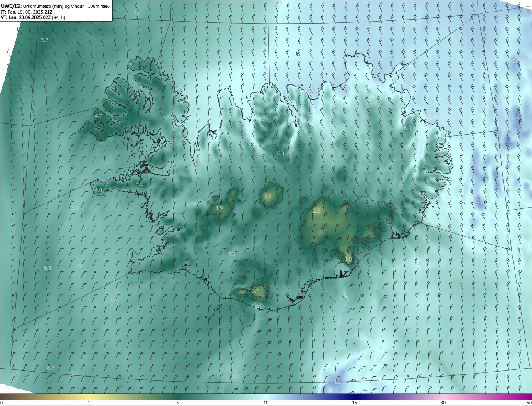Select the 6.1 value label

coord(408,128)
